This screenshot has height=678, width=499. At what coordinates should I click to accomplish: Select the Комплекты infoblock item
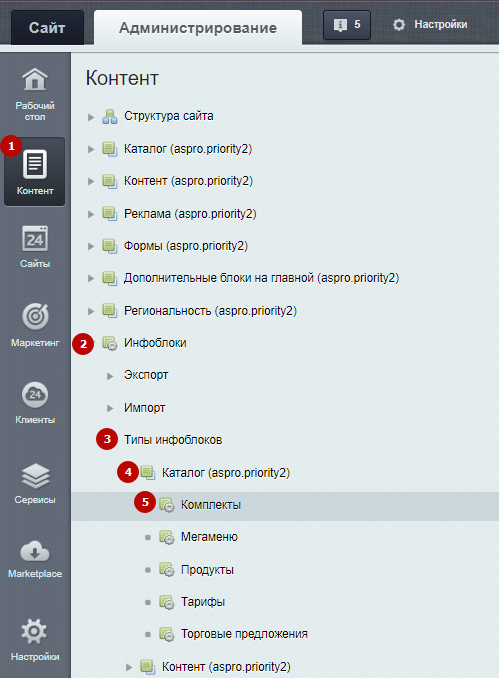click(211, 505)
